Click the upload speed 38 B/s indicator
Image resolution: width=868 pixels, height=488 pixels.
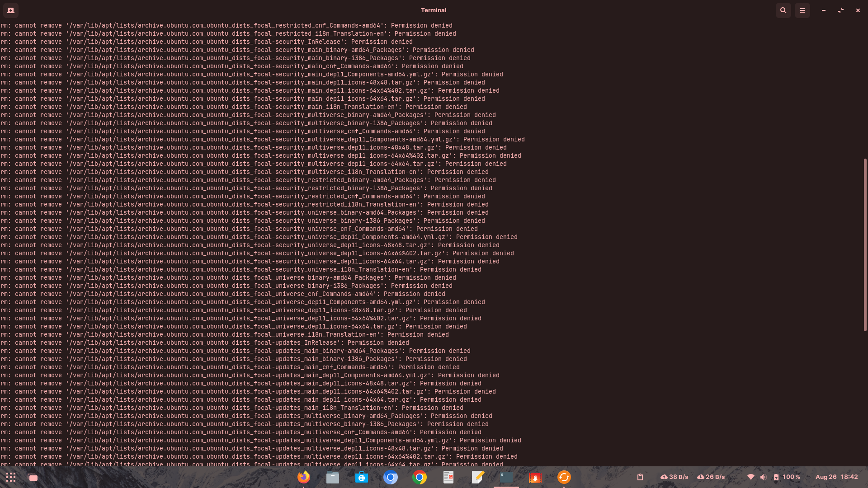674,477
